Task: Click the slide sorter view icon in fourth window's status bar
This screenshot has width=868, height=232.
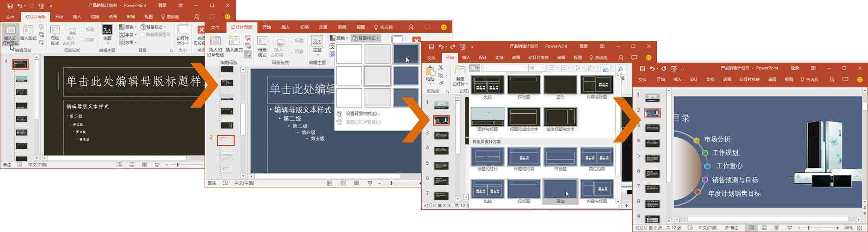Action: [764, 228]
